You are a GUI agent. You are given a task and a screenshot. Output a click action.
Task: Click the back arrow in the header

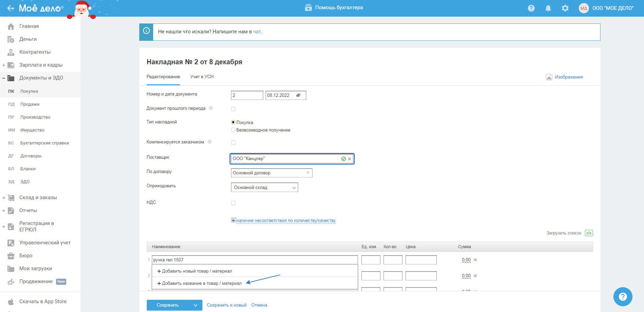(11, 8)
